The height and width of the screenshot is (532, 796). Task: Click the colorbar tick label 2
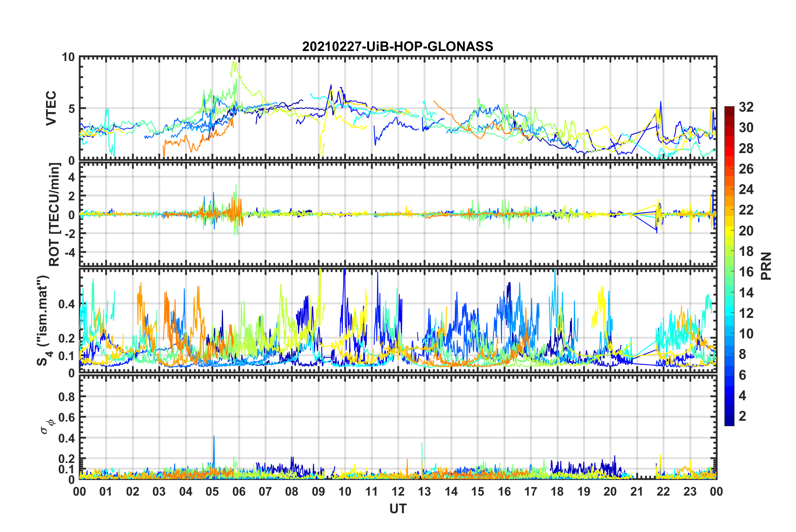click(x=742, y=416)
